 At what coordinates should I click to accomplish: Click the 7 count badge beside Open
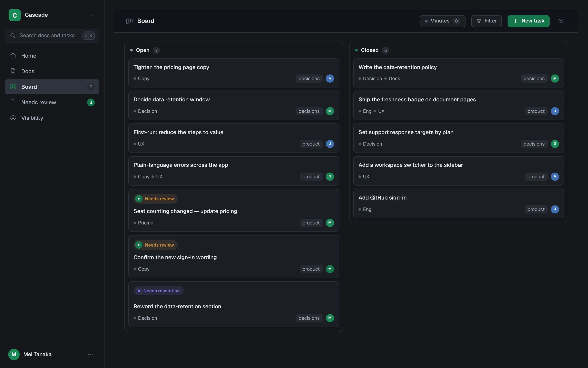[x=156, y=50]
